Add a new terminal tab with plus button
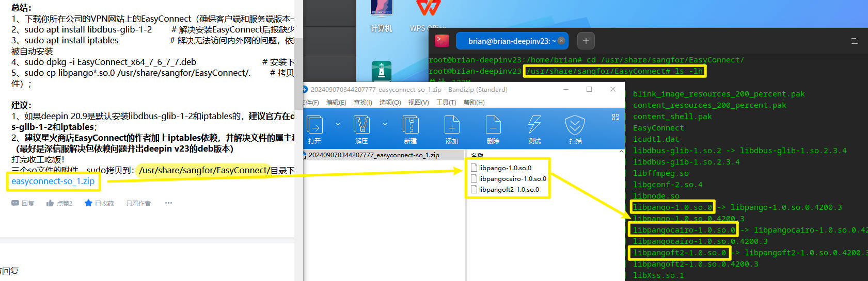The width and height of the screenshot is (868, 281). (x=586, y=41)
